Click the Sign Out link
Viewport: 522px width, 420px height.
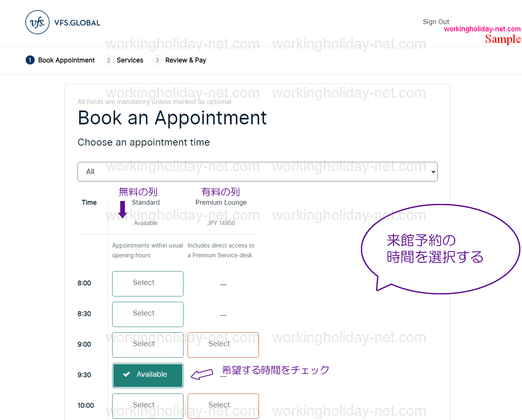tap(436, 22)
